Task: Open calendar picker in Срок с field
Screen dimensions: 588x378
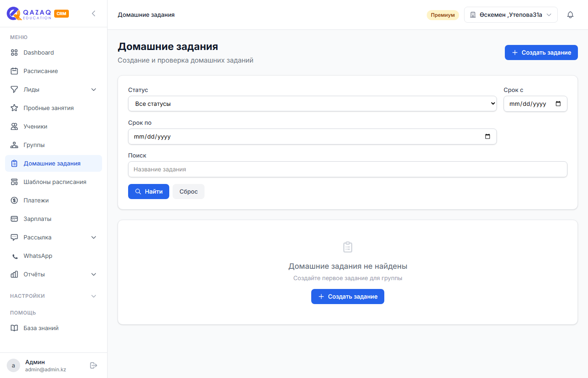Action: point(558,104)
